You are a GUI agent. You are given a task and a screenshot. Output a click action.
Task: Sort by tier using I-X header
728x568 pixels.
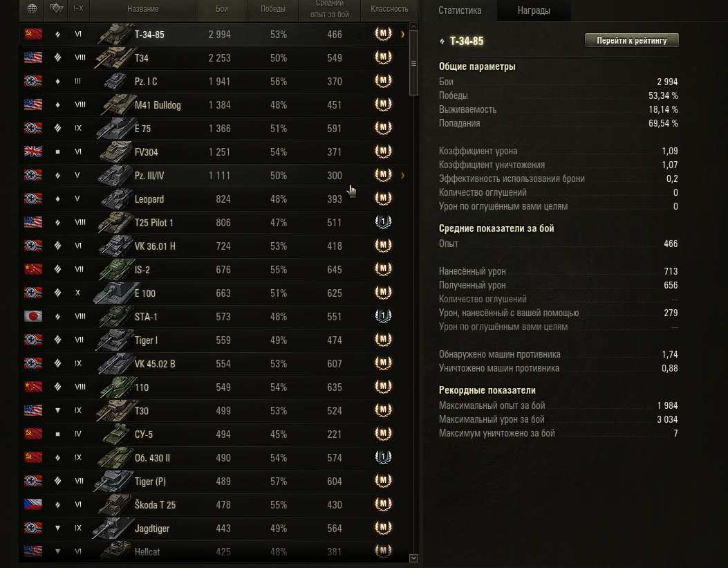coord(78,8)
